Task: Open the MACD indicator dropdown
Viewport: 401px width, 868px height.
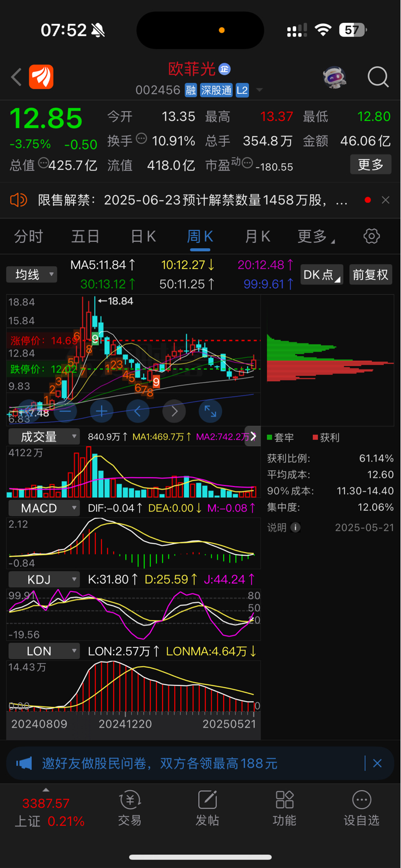Action: (x=44, y=508)
